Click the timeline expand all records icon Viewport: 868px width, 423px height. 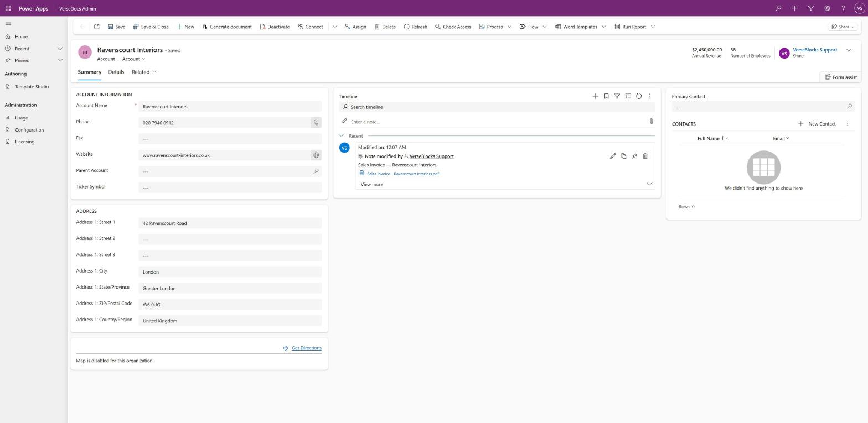pyautogui.click(x=628, y=96)
